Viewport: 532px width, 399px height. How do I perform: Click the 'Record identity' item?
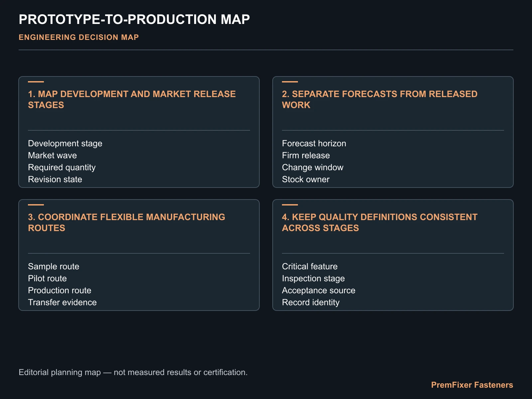click(x=311, y=302)
